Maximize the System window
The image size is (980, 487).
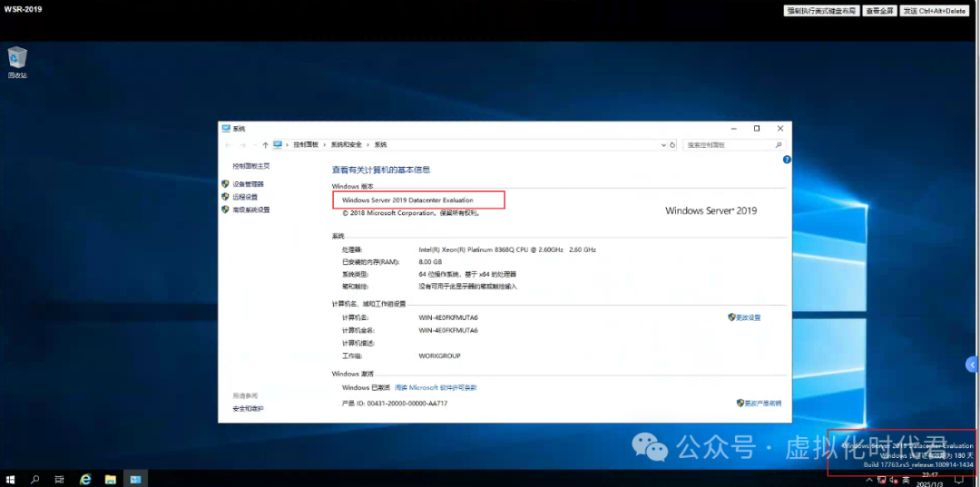point(756,129)
